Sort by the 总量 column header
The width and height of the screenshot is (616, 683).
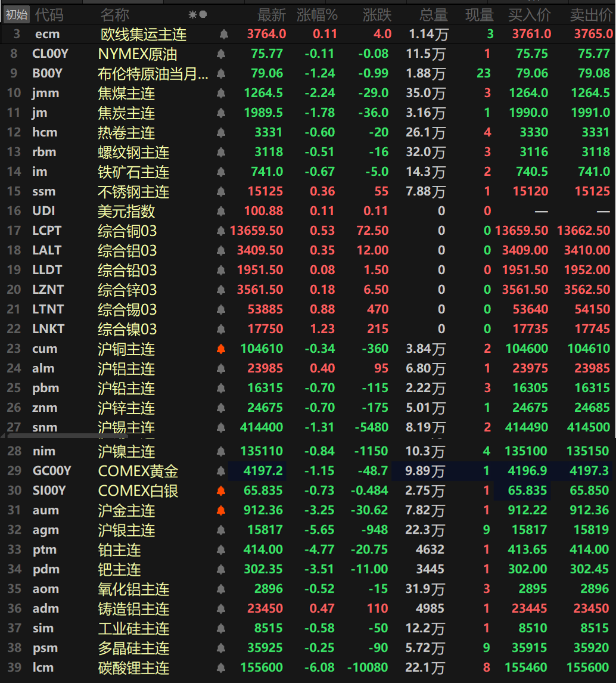(x=434, y=15)
